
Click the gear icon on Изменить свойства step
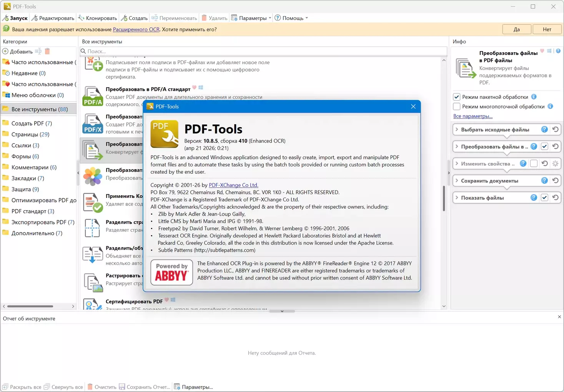(x=556, y=164)
